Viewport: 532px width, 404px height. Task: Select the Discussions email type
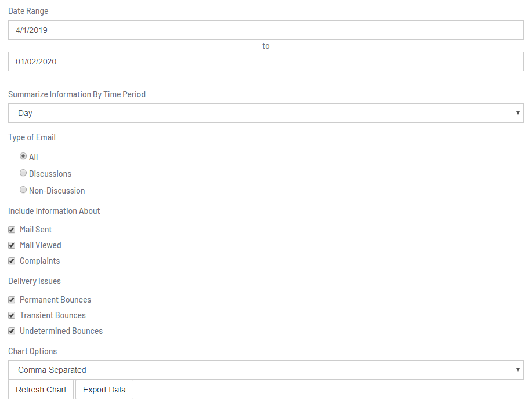click(x=23, y=173)
